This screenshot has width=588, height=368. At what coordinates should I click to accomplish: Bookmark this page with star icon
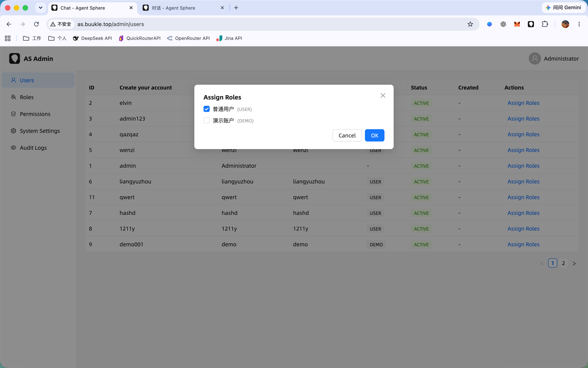pos(470,24)
